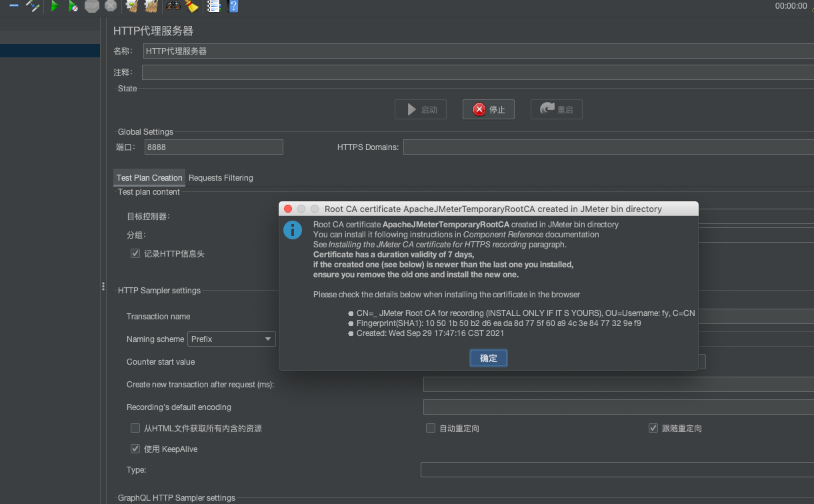Click the Shutdown X toolbar icon
814x504 pixels.
[x=111, y=6]
